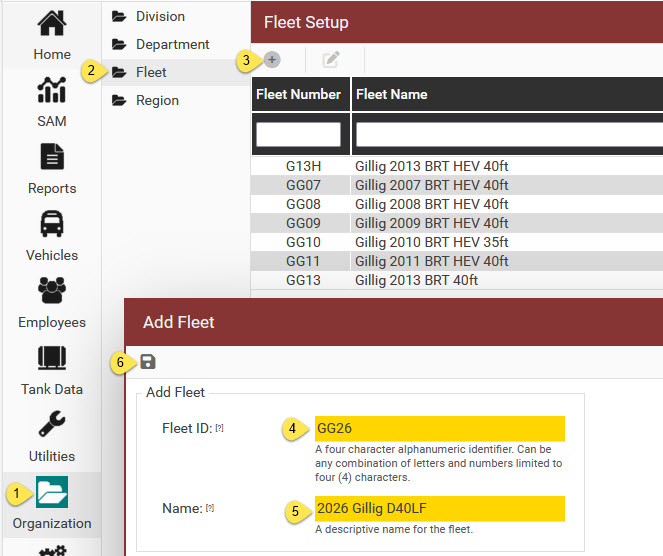Select fleet row GG11
Image resolution: width=663 pixels, height=556 pixels.
(457, 261)
